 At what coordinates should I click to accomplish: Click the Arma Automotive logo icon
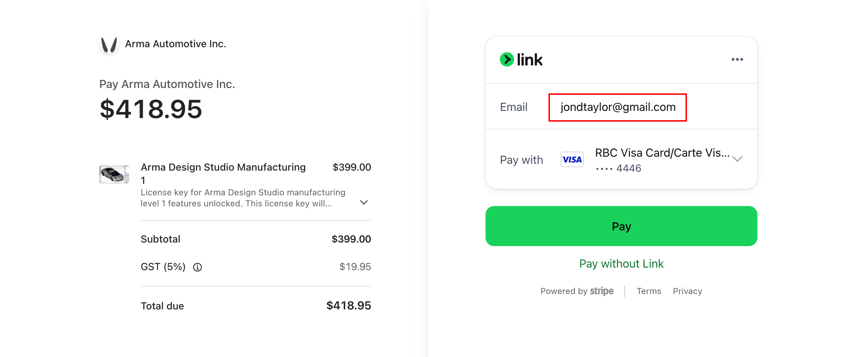tap(109, 44)
